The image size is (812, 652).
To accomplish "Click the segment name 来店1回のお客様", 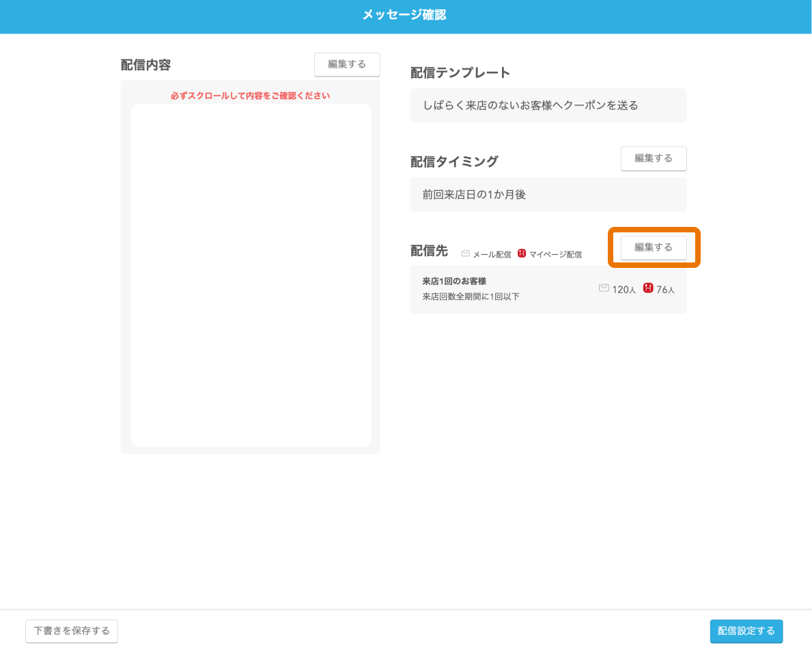I will 454,282.
